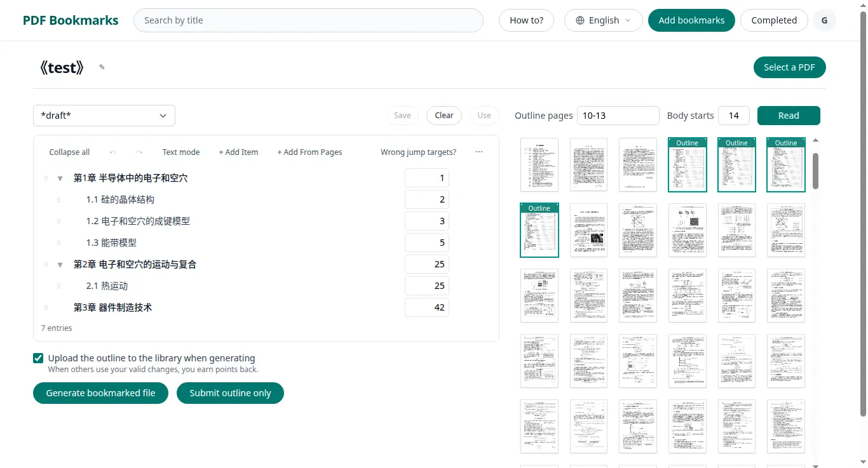868x468 pixels.
Task: Focus the Search by title field
Action: click(x=308, y=20)
